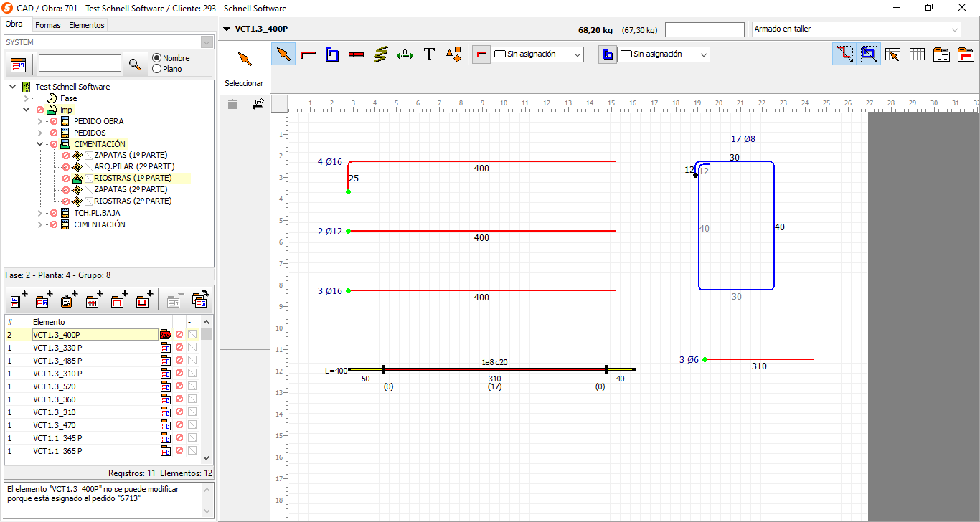This screenshot has width=980, height=522.
Task: Select RIOSTRAS (1º PARTE) in tree
Action: coord(133,178)
